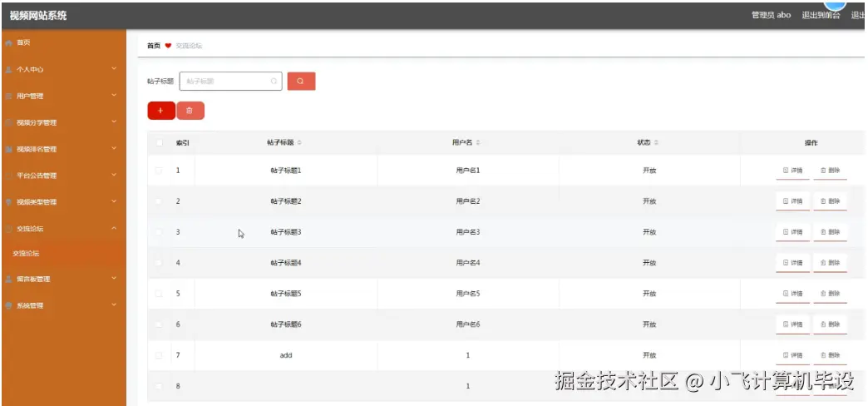The height and width of the screenshot is (406, 868).
Task: Tick checkbox for row 3
Action: tap(160, 232)
